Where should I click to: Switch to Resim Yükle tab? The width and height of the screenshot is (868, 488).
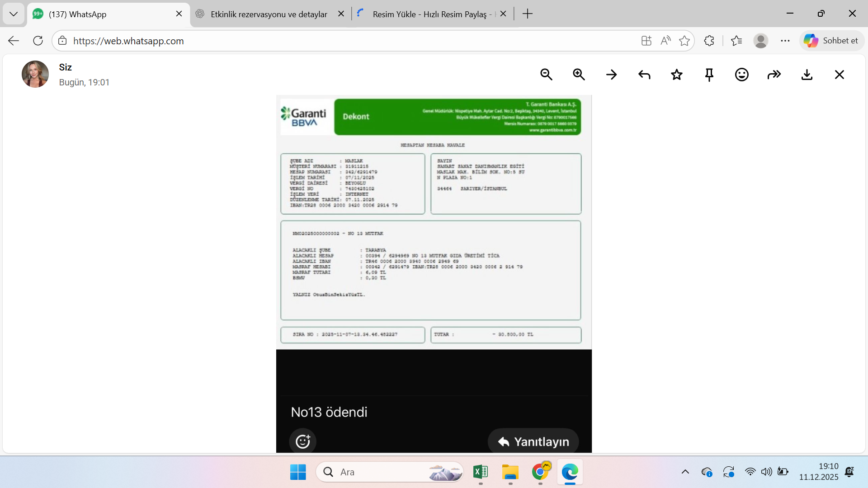click(x=433, y=14)
